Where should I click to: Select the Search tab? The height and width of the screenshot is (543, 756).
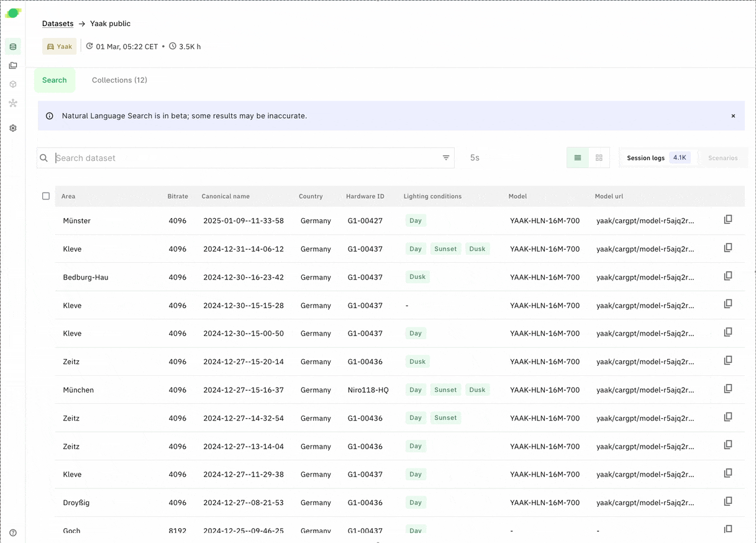click(55, 80)
